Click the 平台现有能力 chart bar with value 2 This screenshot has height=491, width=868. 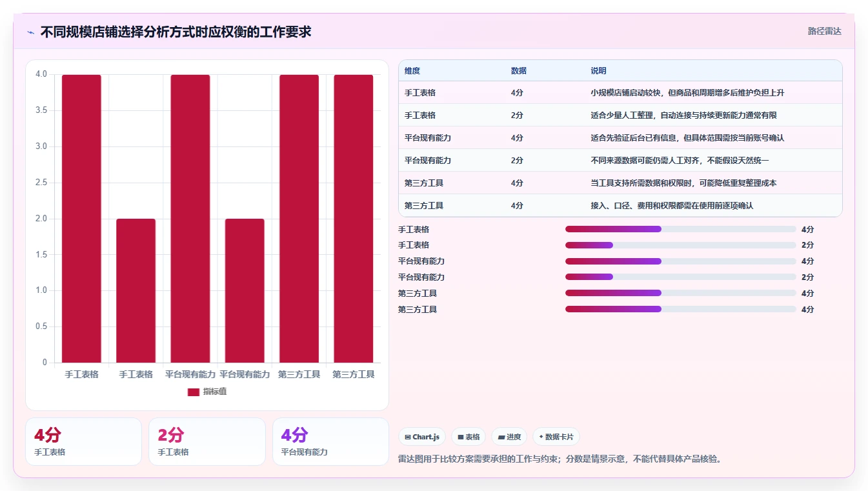pos(245,290)
